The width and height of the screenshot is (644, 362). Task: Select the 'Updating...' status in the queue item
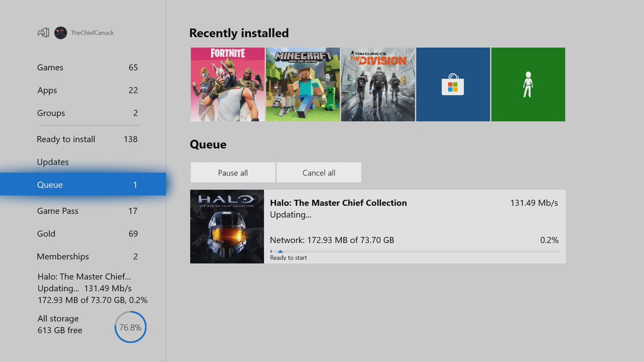(x=291, y=215)
